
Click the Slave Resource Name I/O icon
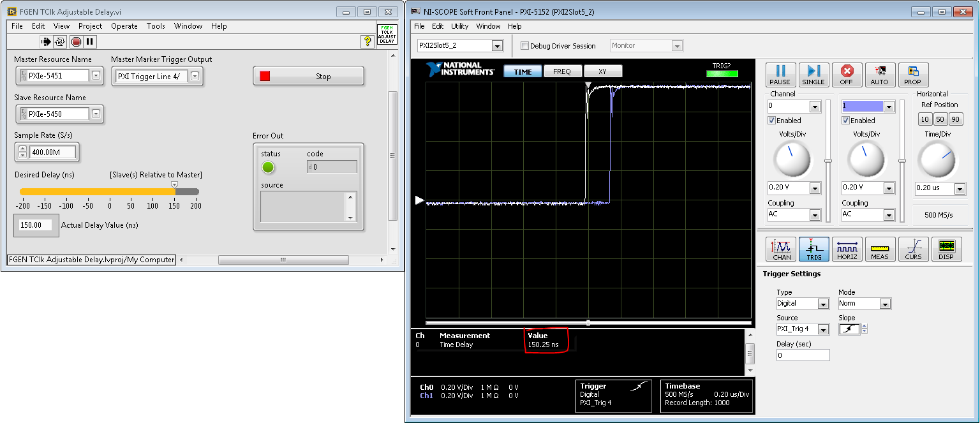24,114
